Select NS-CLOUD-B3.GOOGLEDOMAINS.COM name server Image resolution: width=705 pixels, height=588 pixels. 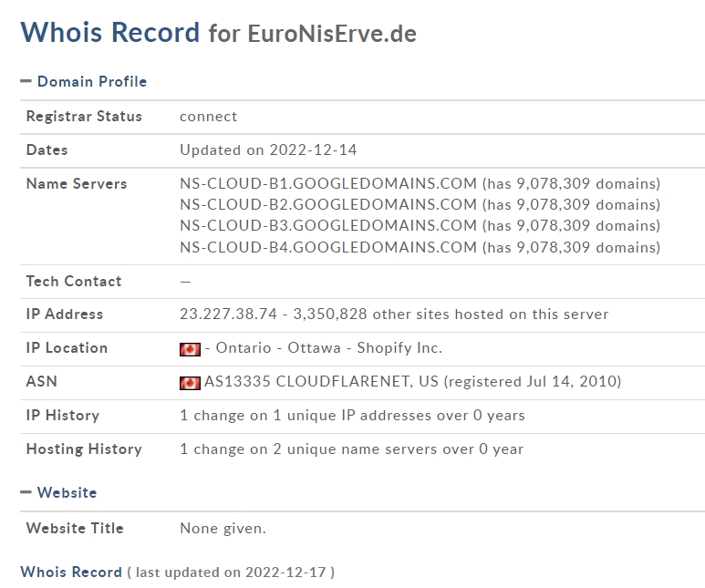click(x=328, y=225)
